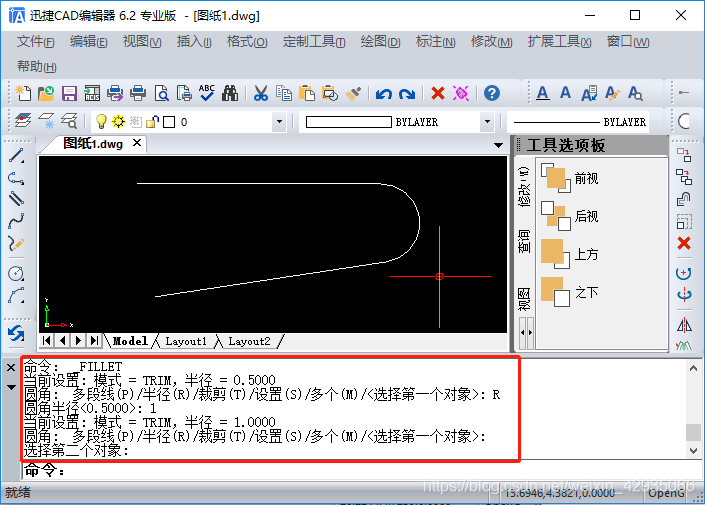Undo the last action

(x=384, y=94)
